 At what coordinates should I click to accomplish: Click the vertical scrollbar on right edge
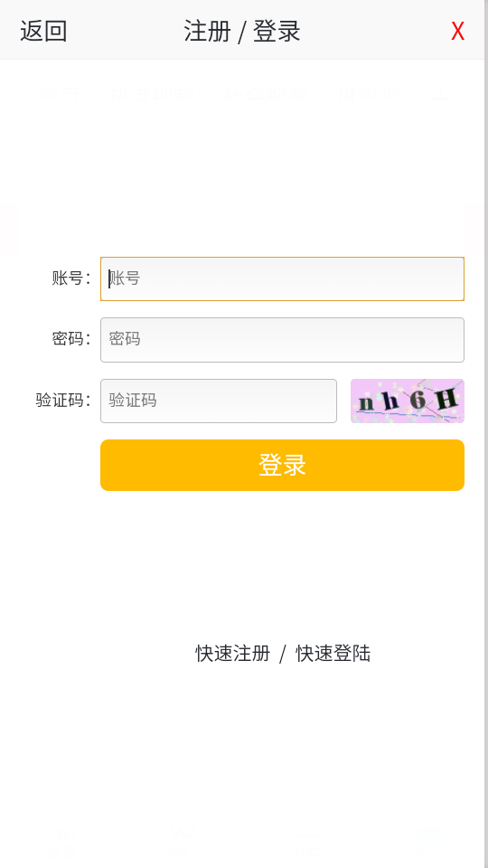click(486, 434)
